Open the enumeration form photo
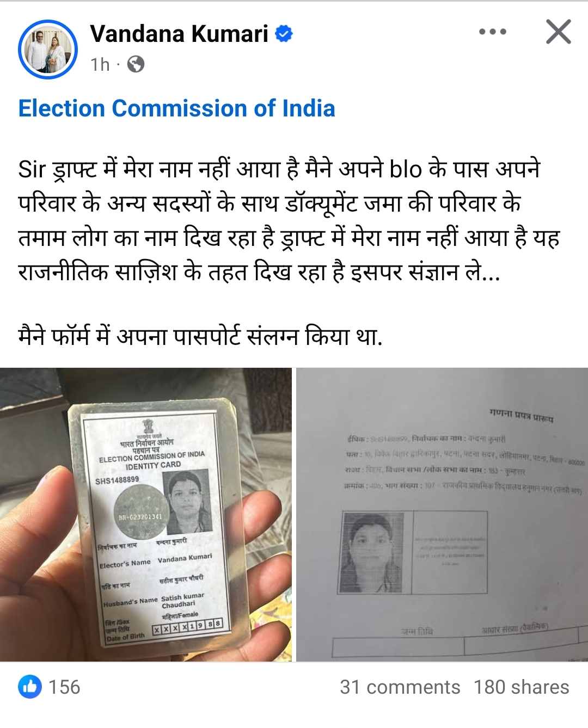This screenshot has height=728, width=588. tap(442, 515)
